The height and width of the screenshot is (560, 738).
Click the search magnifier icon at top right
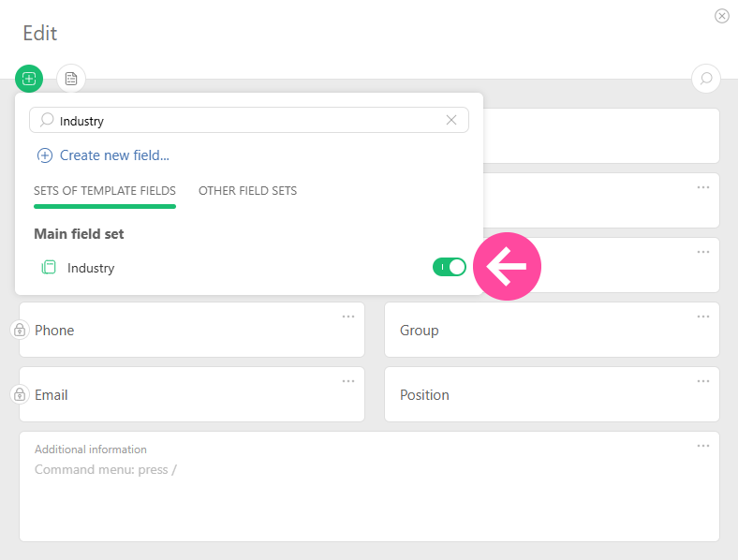click(x=705, y=79)
